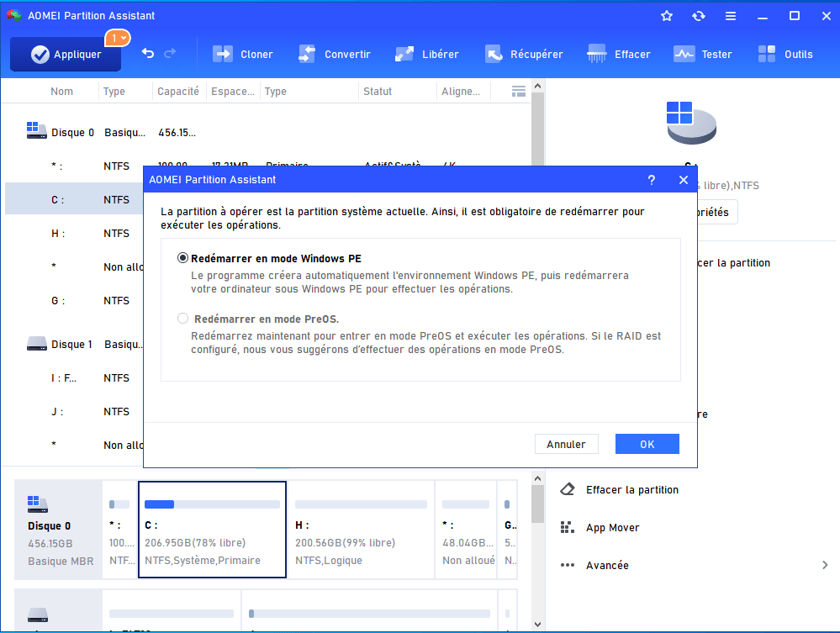840x633 pixels.
Task: Click the eraser icon beside Effacer la partition
Action: 568,489
